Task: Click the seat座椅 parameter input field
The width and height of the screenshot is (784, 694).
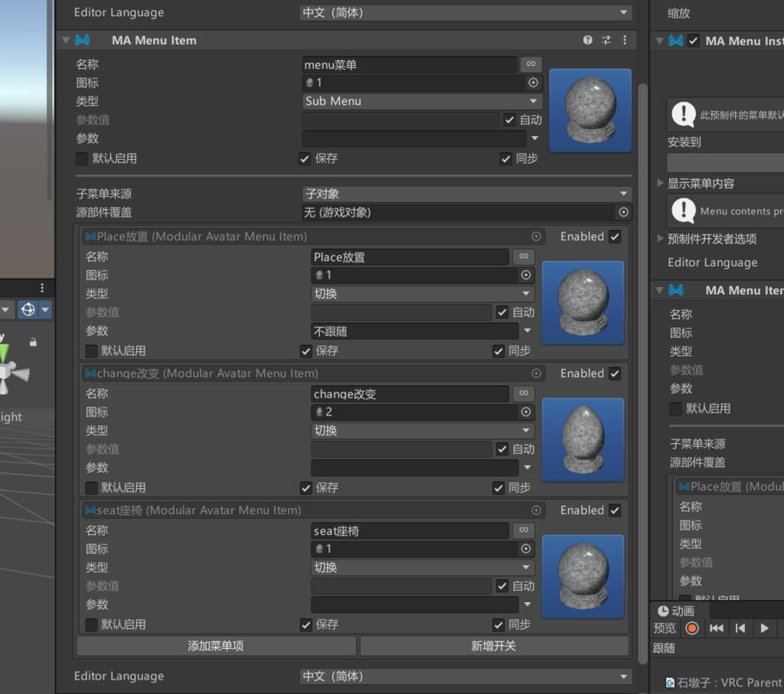Action: 414,604
